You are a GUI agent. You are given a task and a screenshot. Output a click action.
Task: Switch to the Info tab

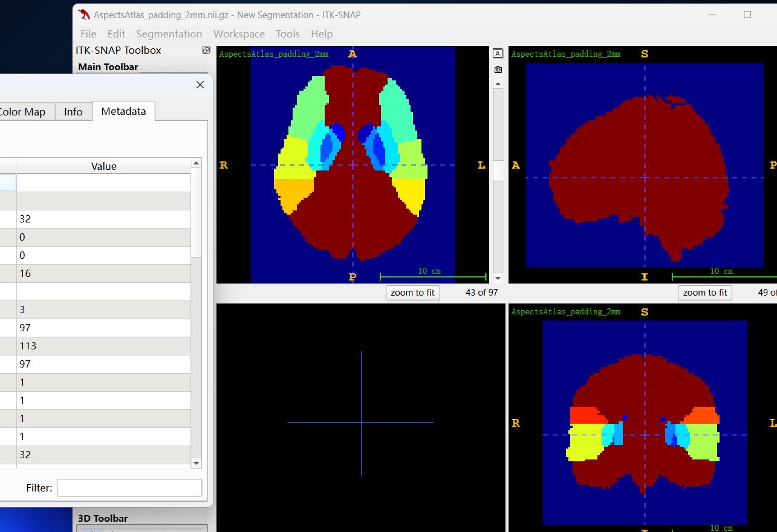point(73,112)
